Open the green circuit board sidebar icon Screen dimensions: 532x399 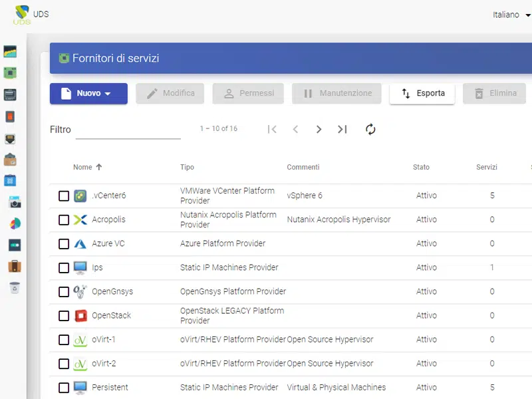tap(10, 72)
